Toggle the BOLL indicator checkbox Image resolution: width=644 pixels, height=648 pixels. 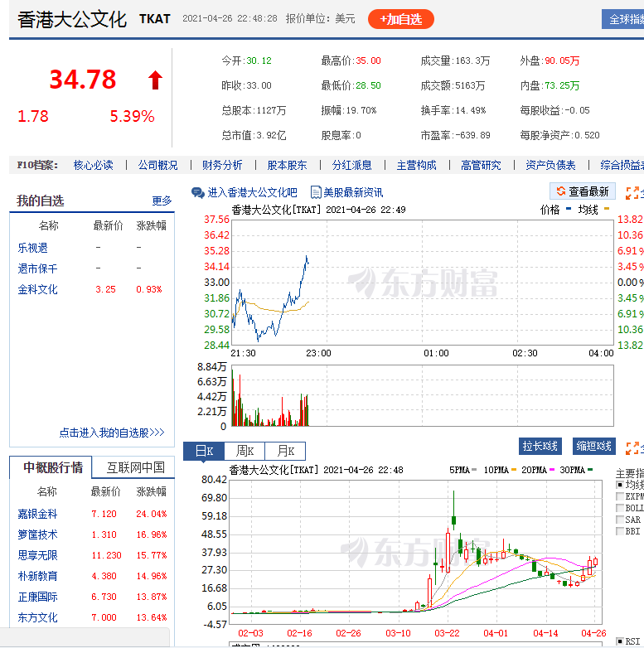point(620,508)
